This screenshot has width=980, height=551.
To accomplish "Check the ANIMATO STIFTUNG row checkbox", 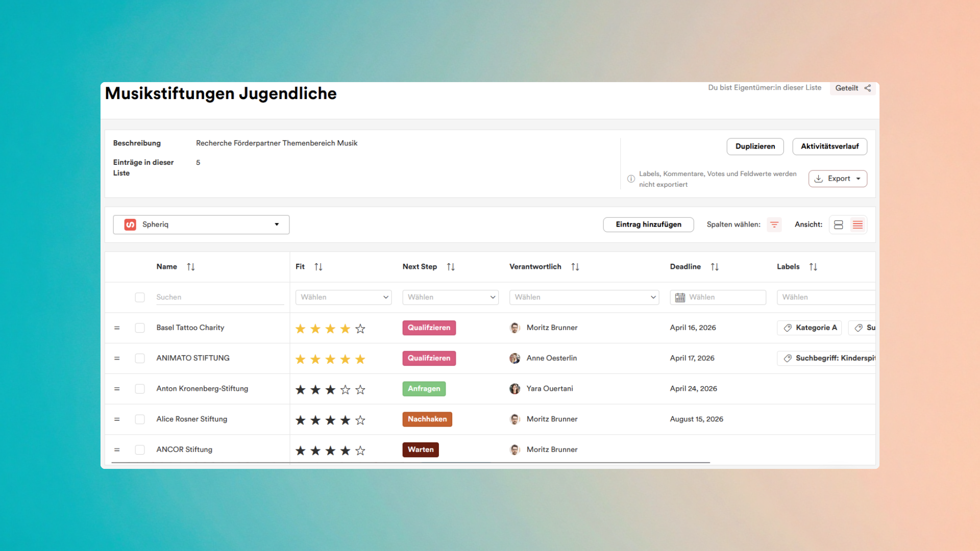I will (x=140, y=359).
